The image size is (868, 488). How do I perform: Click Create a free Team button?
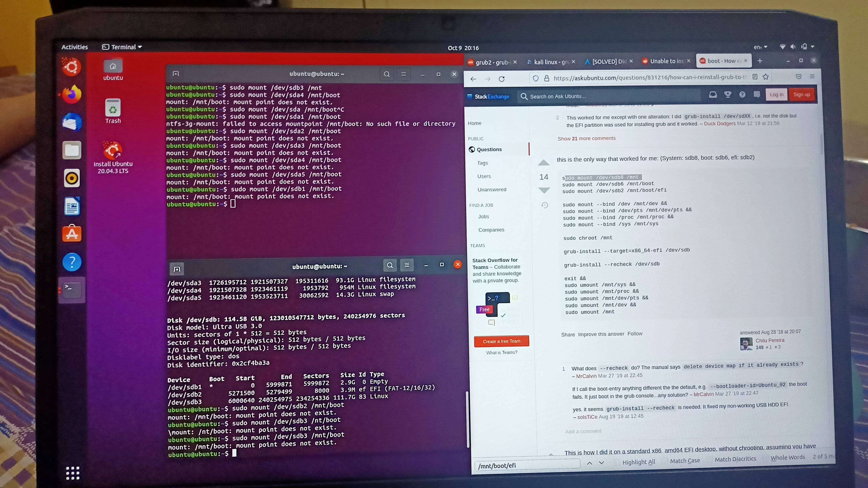501,341
